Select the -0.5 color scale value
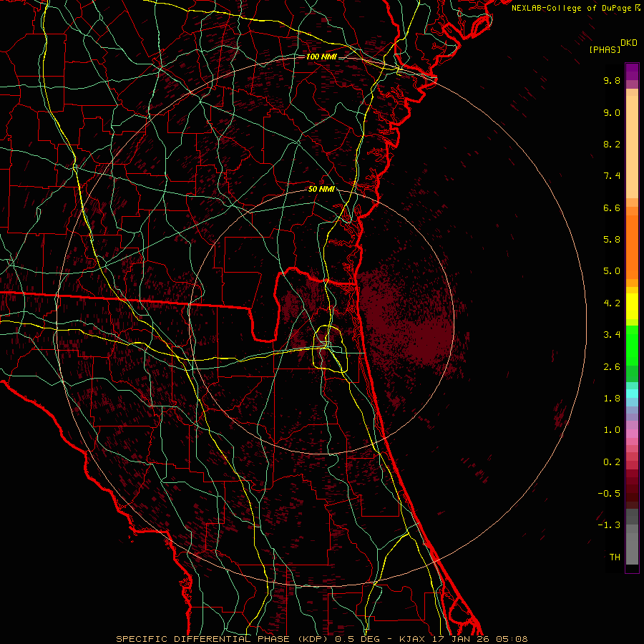The width and height of the screenshot is (644, 644). click(609, 494)
